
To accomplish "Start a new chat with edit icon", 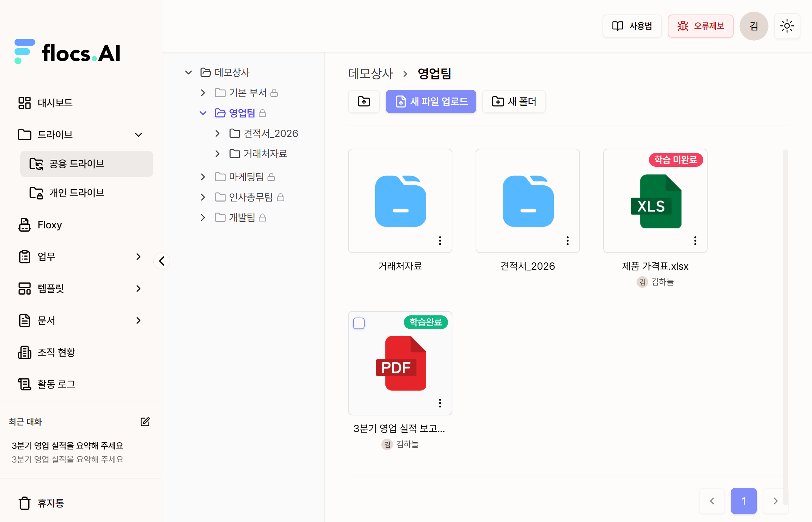I will pyautogui.click(x=145, y=422).
